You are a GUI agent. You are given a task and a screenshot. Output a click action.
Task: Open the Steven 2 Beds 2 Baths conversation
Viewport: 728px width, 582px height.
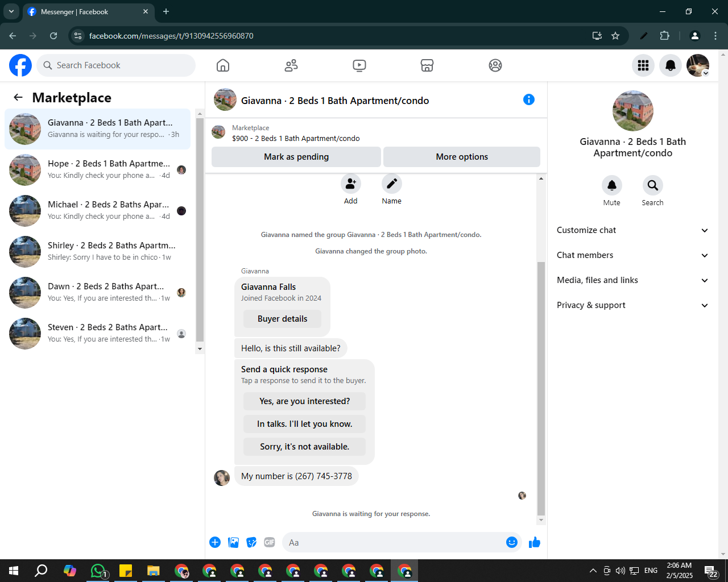98,334
